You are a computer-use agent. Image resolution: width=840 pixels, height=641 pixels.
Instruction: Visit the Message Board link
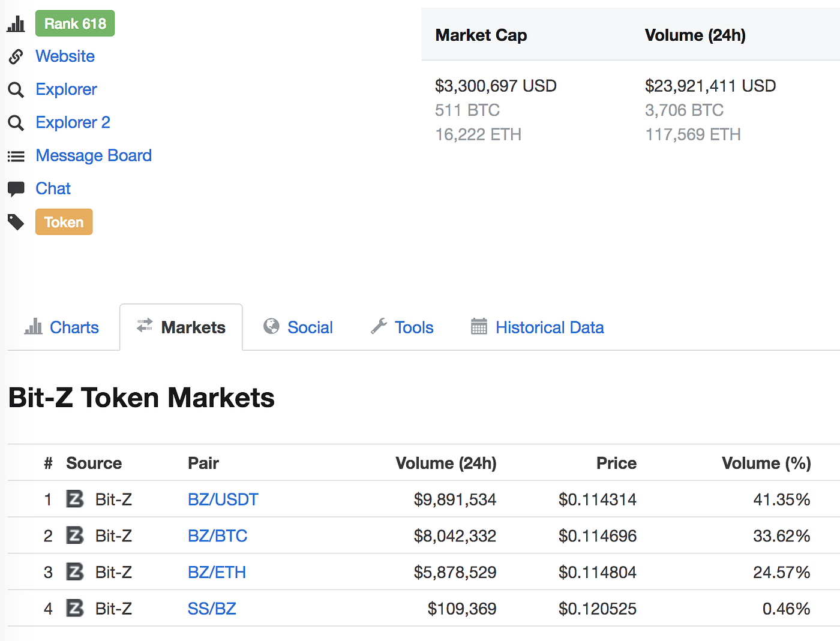click(94, 155)
